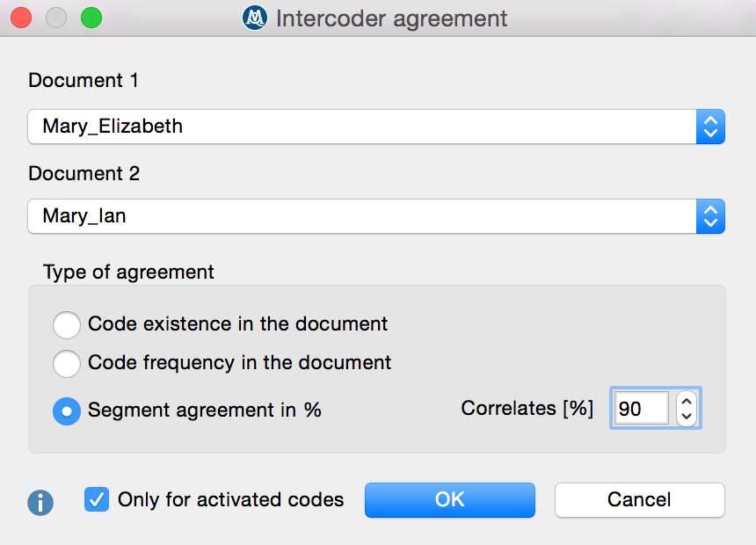Click the Intercoder agreement title text

[391, 18]
